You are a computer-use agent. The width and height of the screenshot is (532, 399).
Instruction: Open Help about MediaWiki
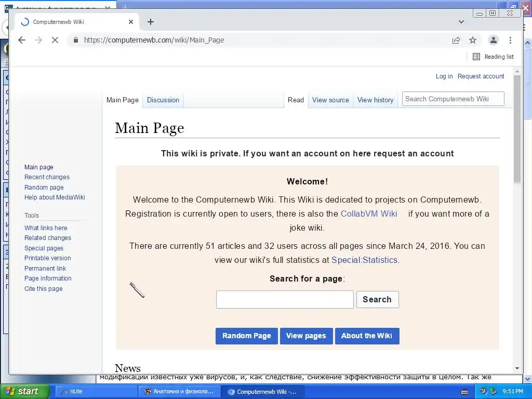(x=55, y=197)
